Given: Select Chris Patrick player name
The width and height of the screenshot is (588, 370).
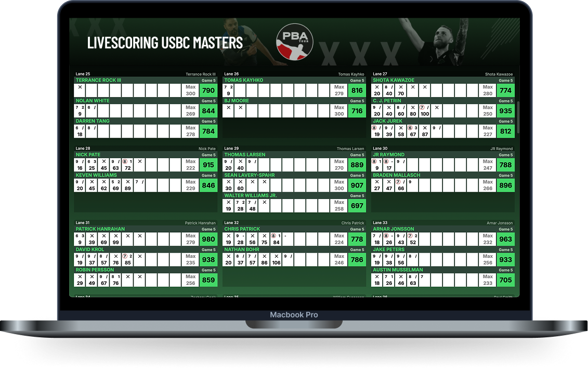Looking at the screenshot, I should tap(242, 229).
